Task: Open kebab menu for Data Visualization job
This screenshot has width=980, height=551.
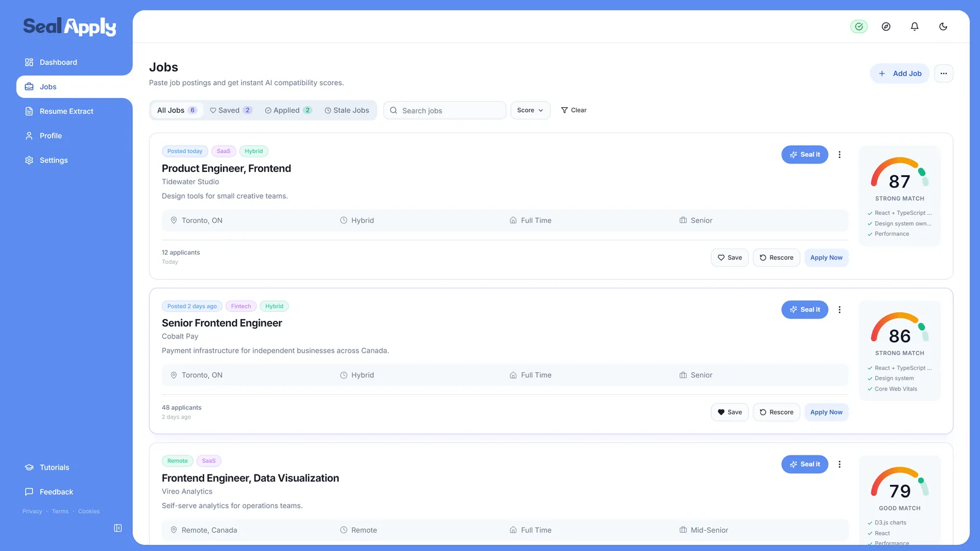Action: point(839,465)
